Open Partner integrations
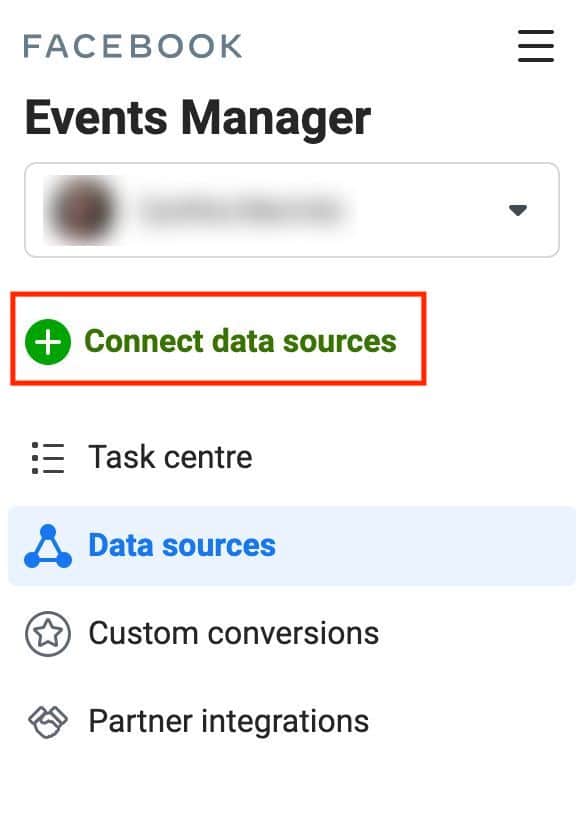 click(227, 721)
